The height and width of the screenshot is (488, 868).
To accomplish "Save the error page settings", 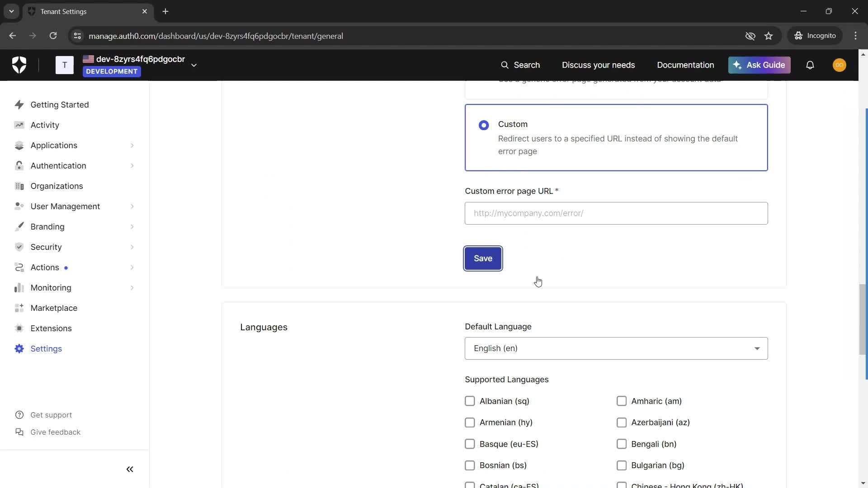I will point(483,258).
